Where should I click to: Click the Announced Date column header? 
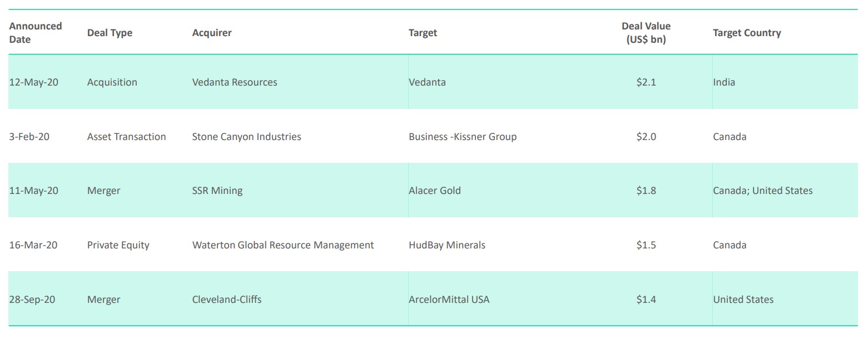[36, 33]
